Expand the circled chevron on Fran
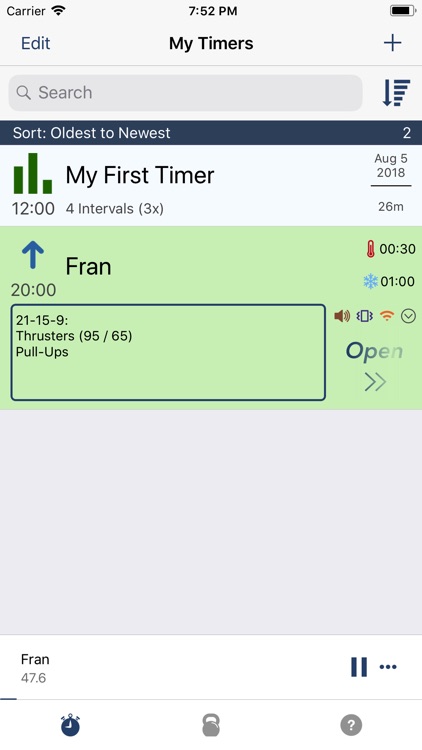422x750 pixels. point(408,316)
